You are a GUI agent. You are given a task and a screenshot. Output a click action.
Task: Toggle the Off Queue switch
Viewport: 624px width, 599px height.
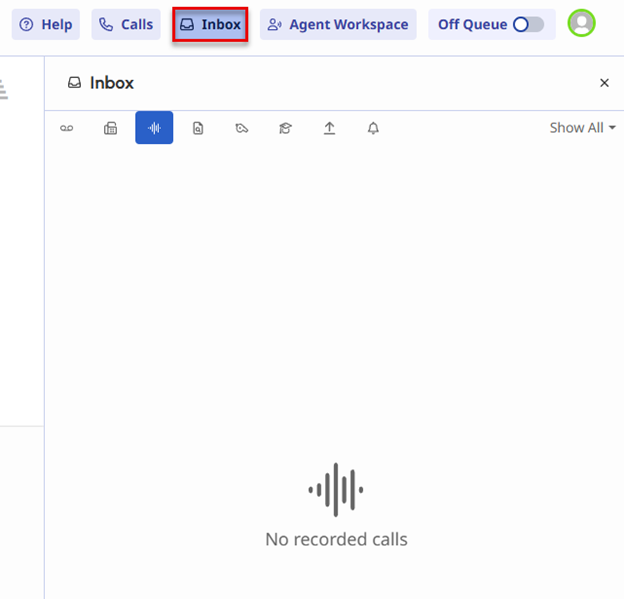528,24
